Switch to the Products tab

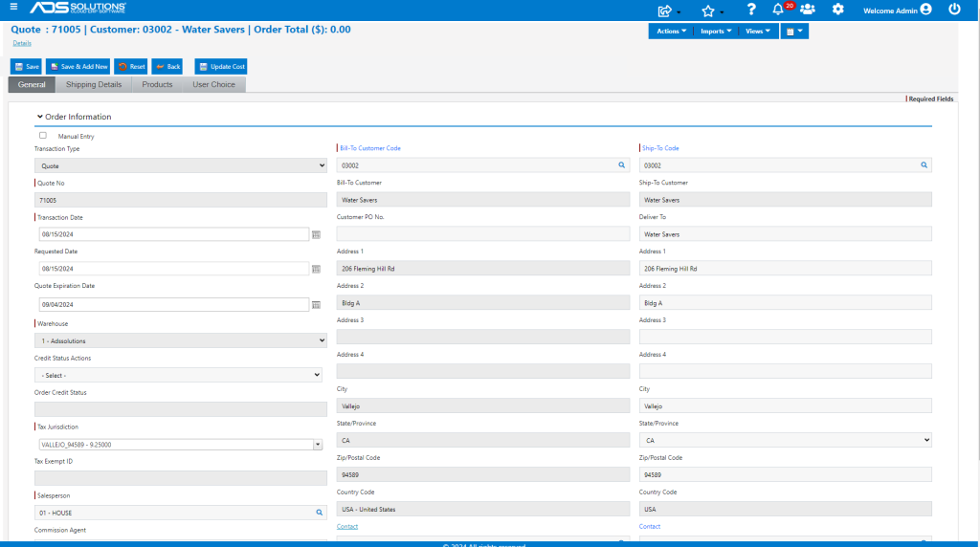(157, 84)
